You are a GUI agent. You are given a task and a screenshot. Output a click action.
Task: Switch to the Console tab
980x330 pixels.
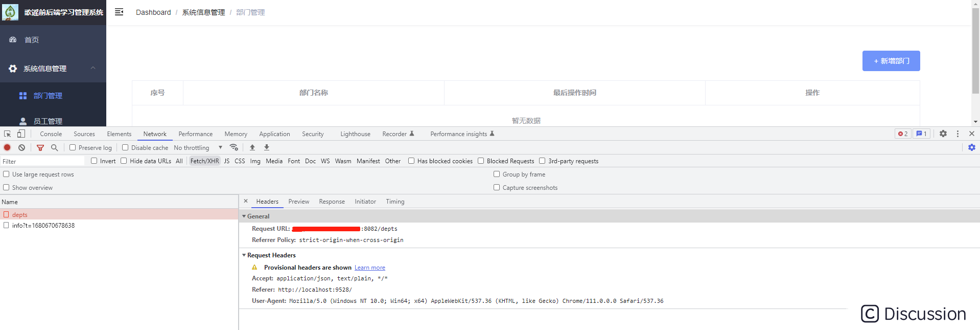pos(51,134)
